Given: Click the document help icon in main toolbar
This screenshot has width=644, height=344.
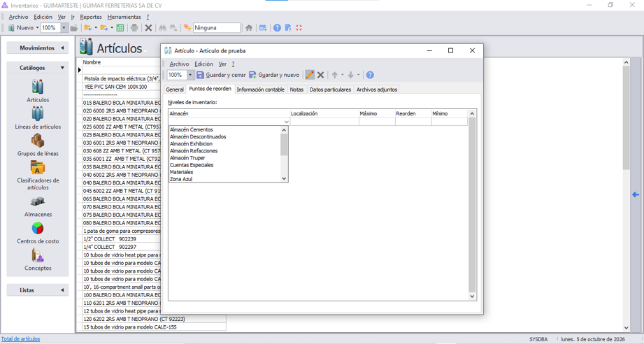Looking at the screenshot, I should click(x=288, y=28).
